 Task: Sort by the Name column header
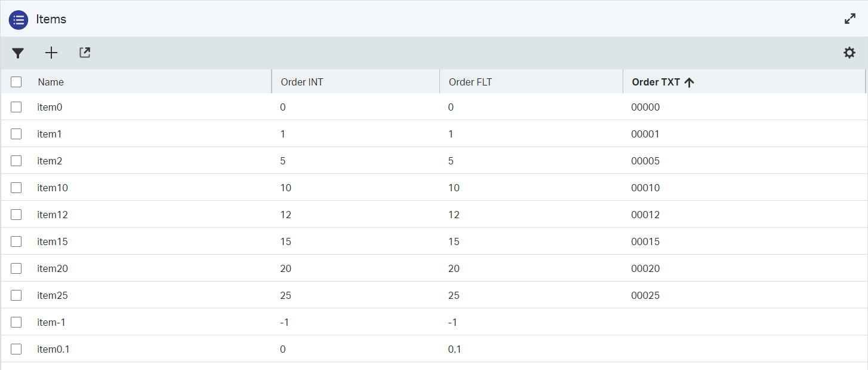pos(51,82)
